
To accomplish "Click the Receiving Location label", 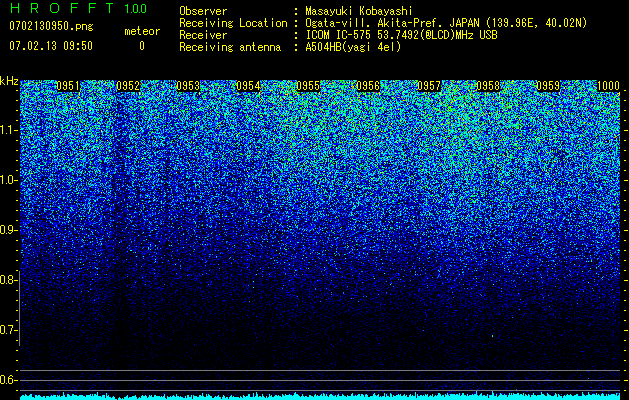I will pyautogui.click(x=233, y=23).
